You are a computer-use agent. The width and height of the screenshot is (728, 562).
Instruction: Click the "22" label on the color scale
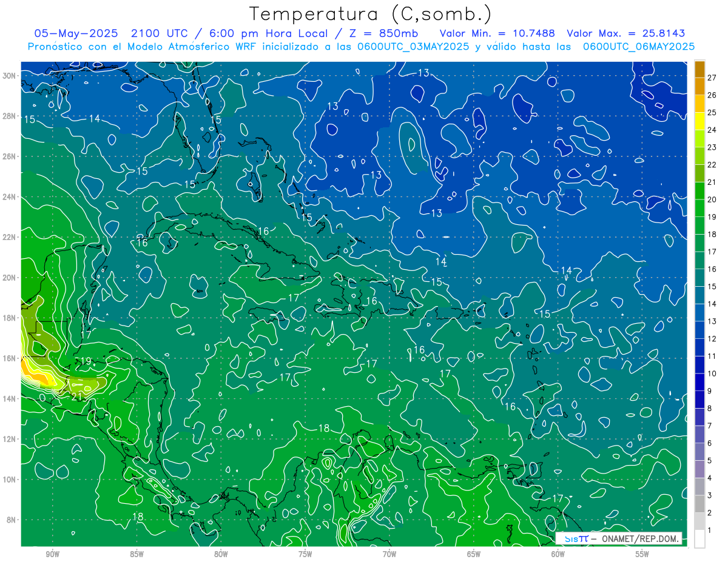click(x=712, y=164)
